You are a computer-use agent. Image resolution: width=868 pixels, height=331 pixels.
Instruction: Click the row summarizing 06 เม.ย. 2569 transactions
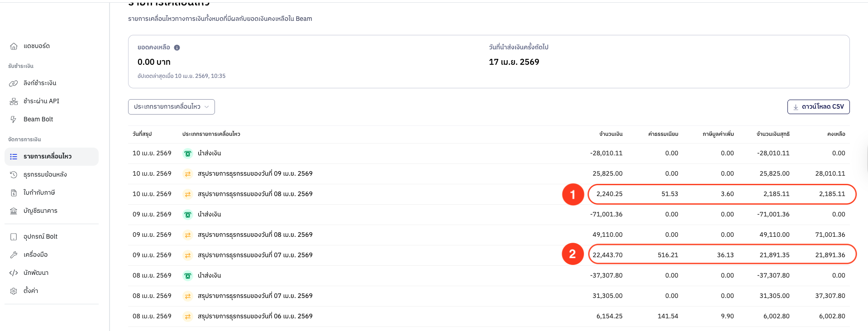point(489,317)
